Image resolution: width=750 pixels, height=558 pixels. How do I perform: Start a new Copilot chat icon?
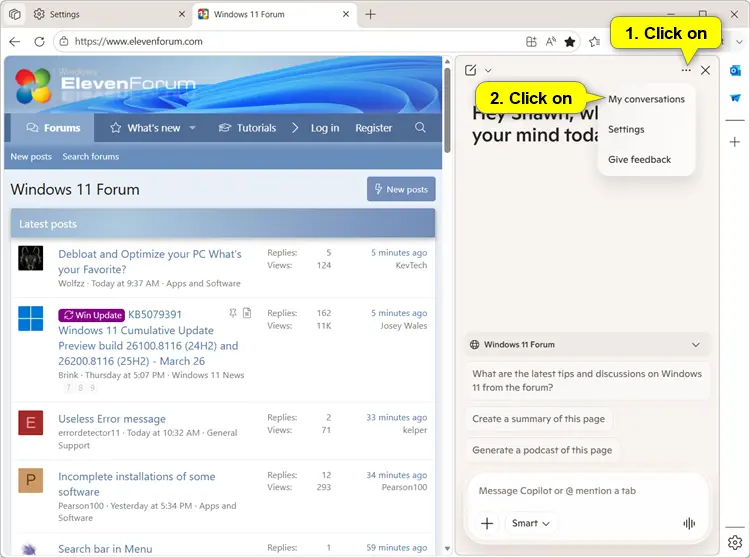pyautogui.click(x=471, y=70)
